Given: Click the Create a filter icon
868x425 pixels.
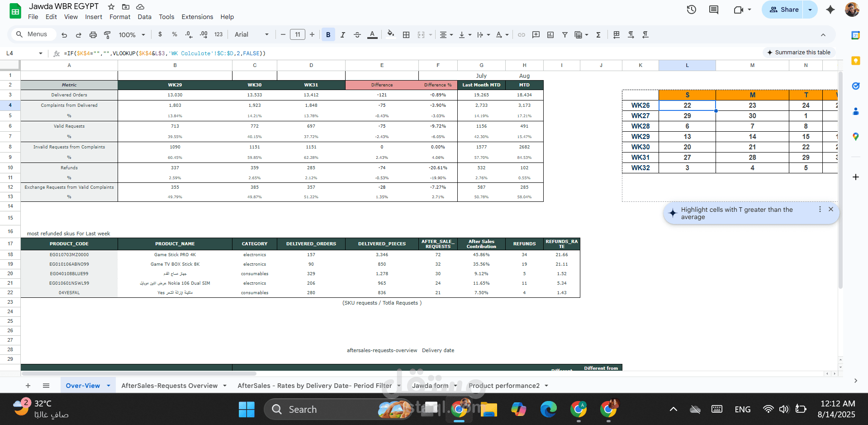Looking at the screenshot, I should [x=565, y=35].
